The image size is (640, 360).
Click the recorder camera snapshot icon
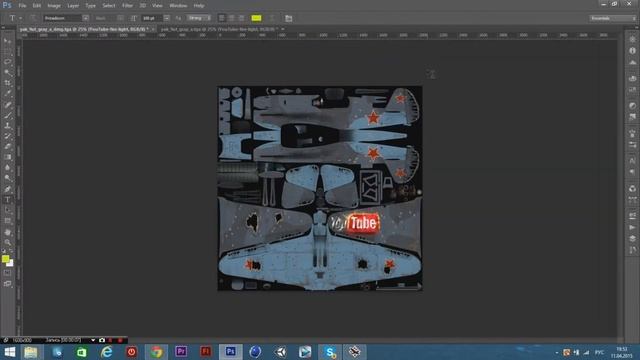click(102, 340)
